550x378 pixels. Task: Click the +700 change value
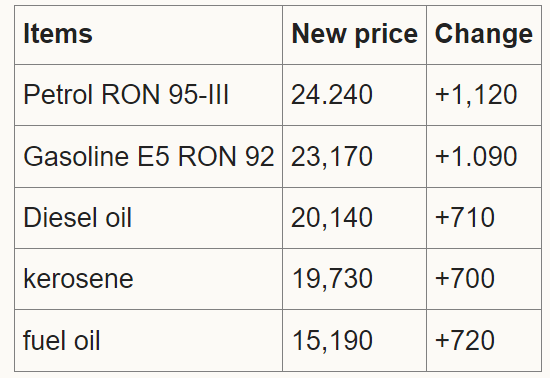(465, 278)
